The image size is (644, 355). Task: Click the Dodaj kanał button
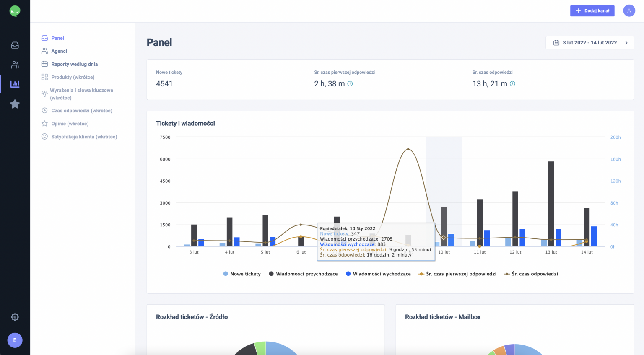point(592,11)
